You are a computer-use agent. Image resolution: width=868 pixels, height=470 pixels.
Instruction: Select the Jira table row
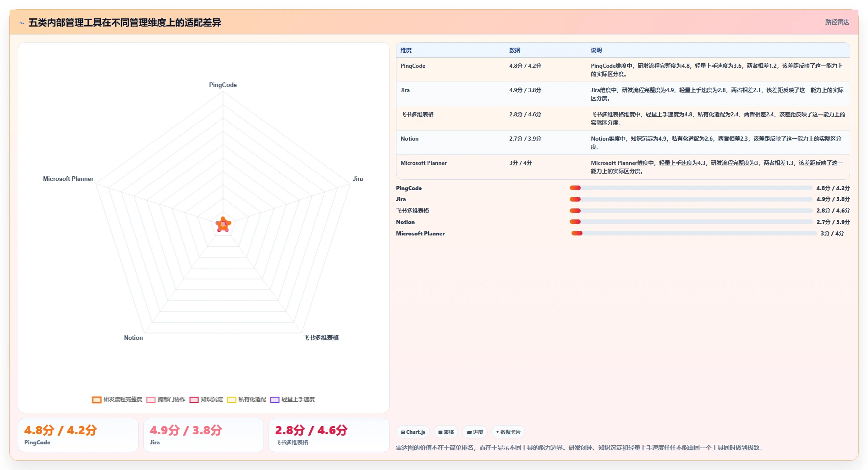coord(623,94)
